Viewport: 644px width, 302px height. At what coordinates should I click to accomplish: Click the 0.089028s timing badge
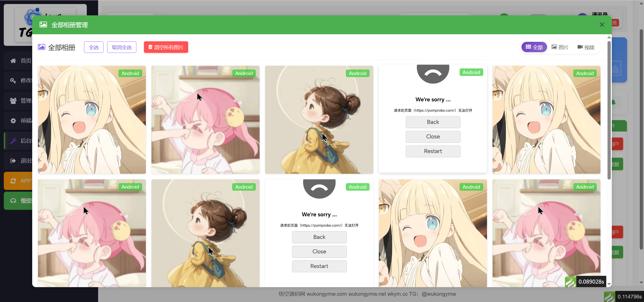coord(591,282)
